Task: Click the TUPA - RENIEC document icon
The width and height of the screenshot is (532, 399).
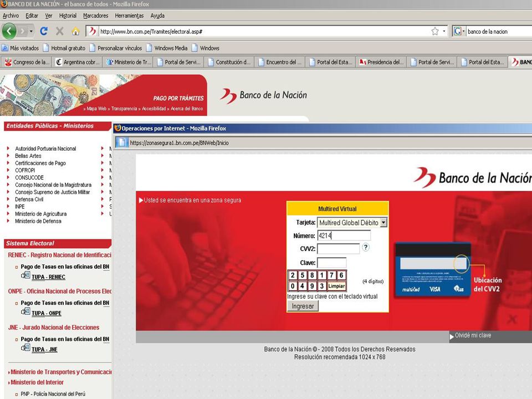Action: (25, 275)
